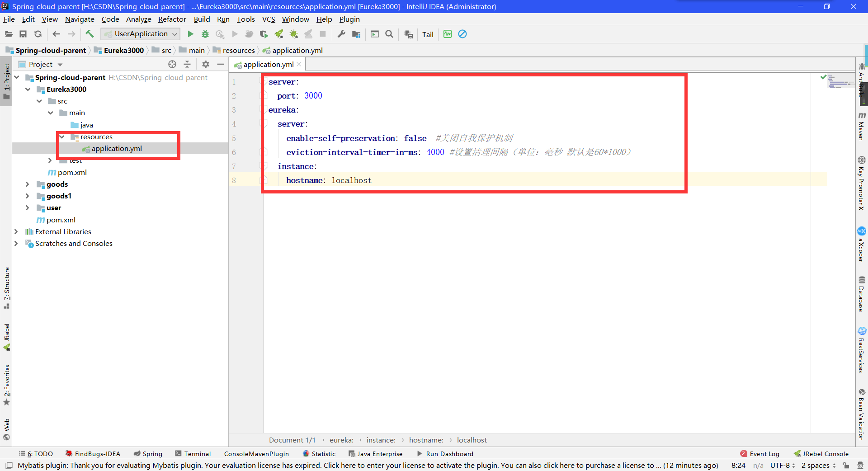Expand the user module node

(28, 207)
